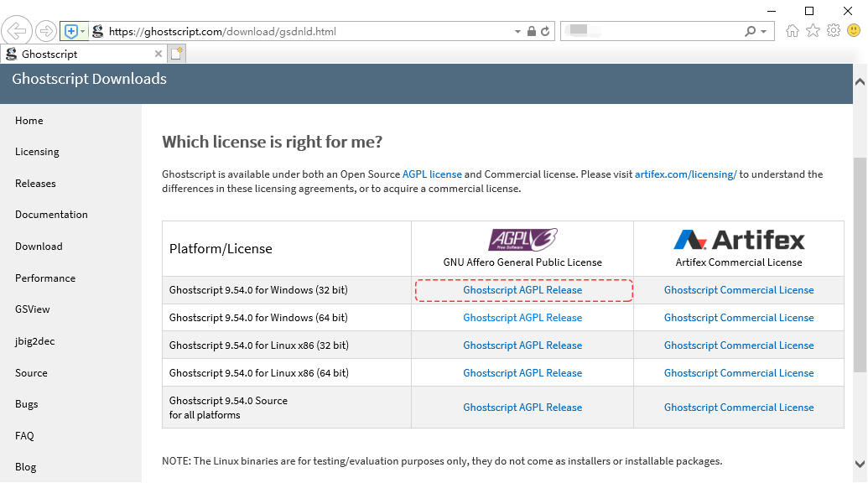Click the AGPL license link in the intro paragraph
Viewport: 868px width, 483px height.
point(432,174)
